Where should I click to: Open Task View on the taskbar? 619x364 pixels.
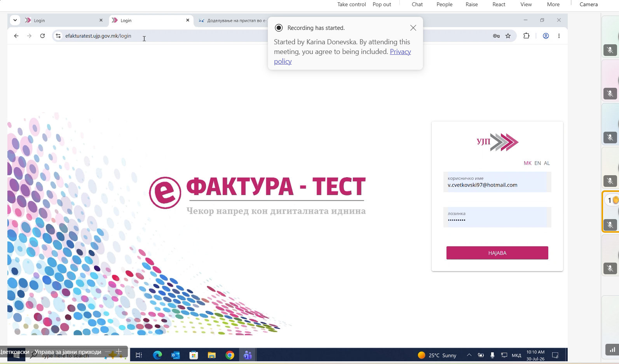pyautogui.click(x=139, y=355)
